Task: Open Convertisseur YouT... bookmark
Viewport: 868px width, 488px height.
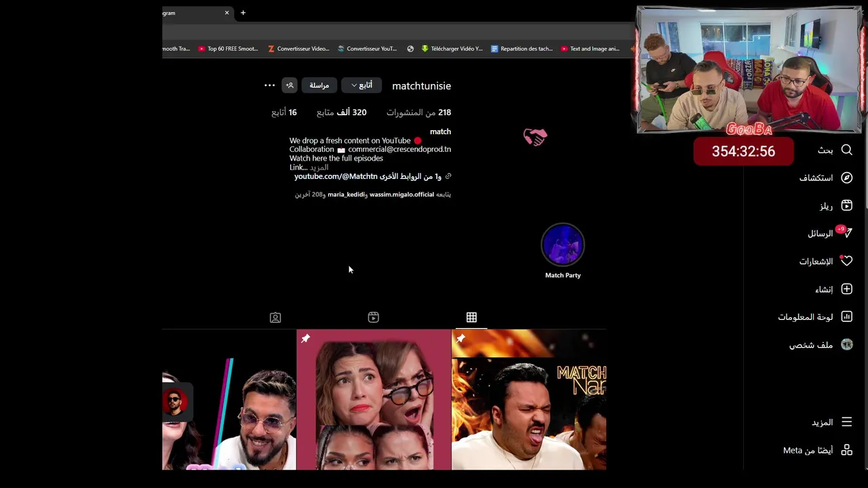Action: (x=368, y=49)
